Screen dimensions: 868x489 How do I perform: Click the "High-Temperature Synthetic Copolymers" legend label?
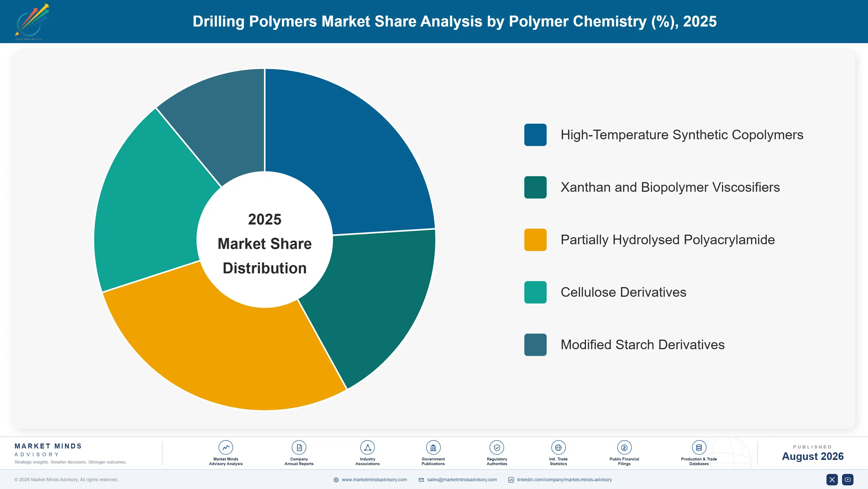click(682, 135)
